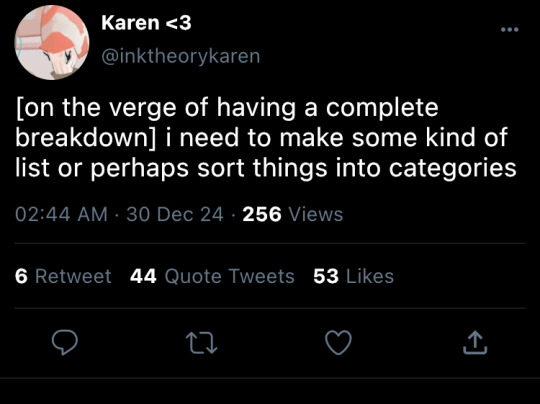540x404 pixels.
Task: Open the @inktheorykaren handle
Action: [x=180, y=56]
